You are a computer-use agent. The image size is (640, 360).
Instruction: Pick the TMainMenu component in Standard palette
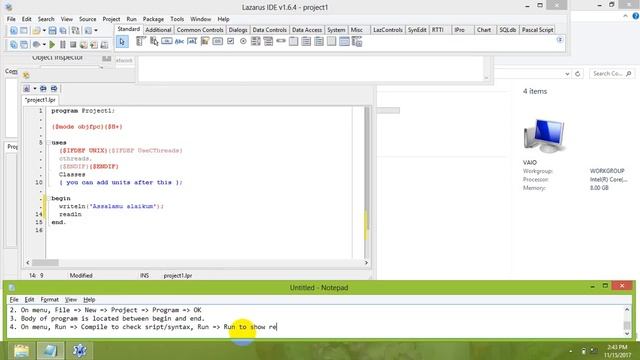(141, 41)
